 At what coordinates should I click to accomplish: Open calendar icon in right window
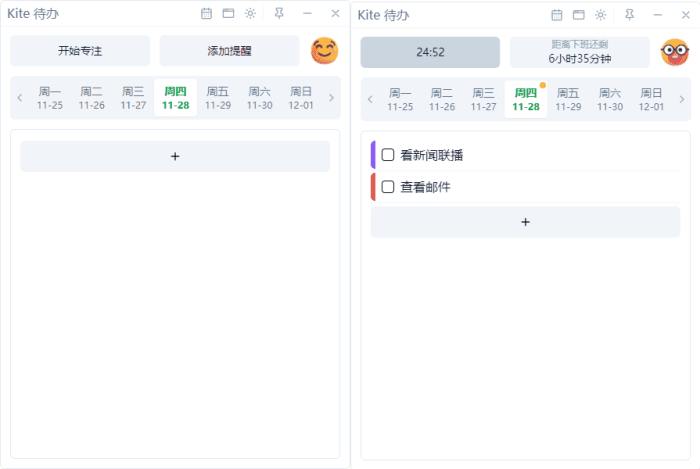557,15
